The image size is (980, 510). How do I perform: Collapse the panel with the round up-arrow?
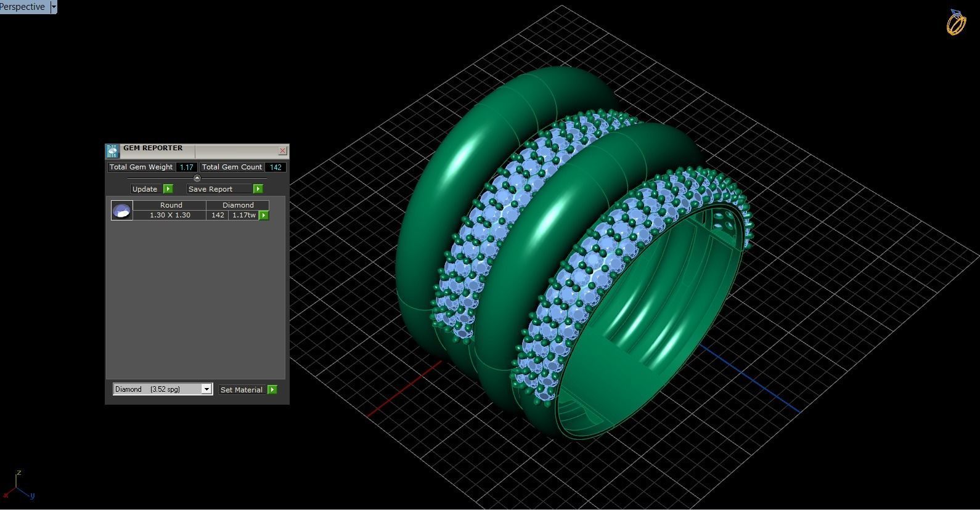click(197, 178)
